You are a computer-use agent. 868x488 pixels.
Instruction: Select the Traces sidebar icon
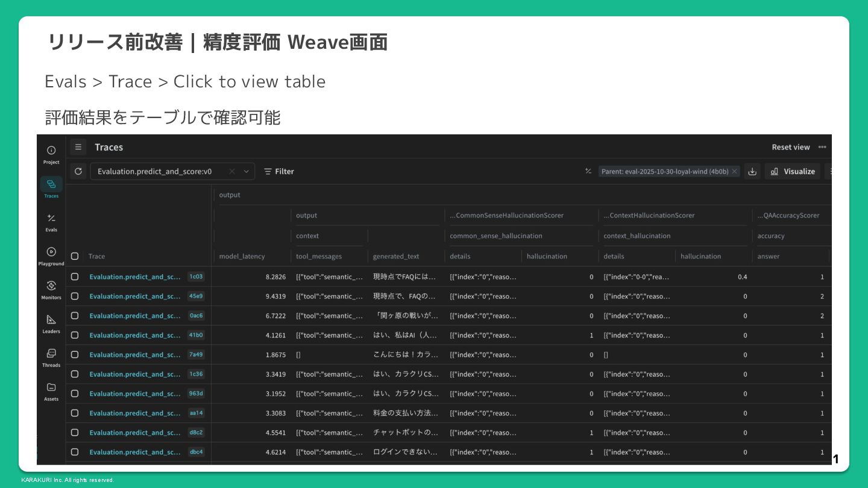coord(51,187)
